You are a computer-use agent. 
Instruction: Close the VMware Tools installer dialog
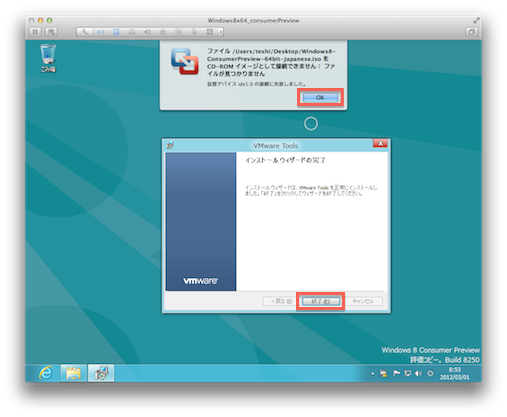(380, 144)
